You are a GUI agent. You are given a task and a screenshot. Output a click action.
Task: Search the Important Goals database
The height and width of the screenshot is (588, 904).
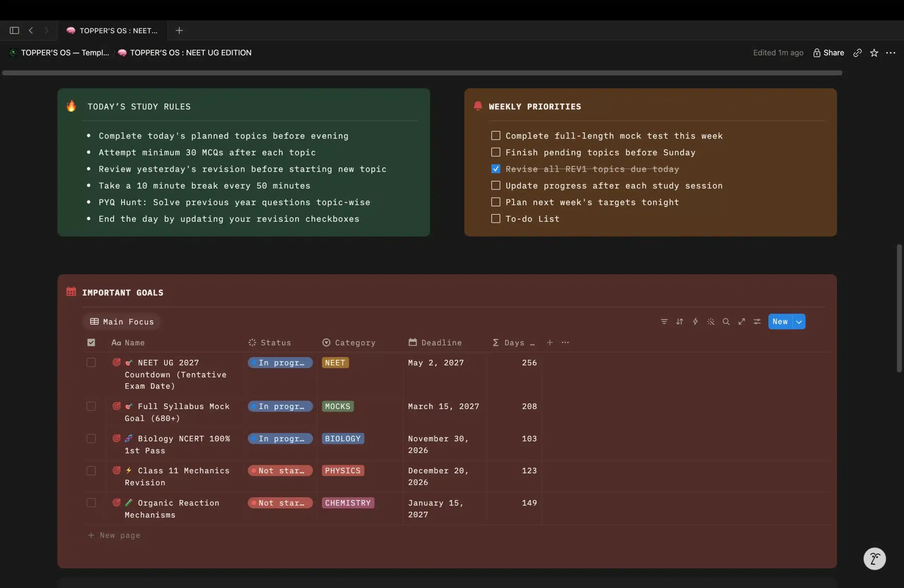[x=726, y=321]
